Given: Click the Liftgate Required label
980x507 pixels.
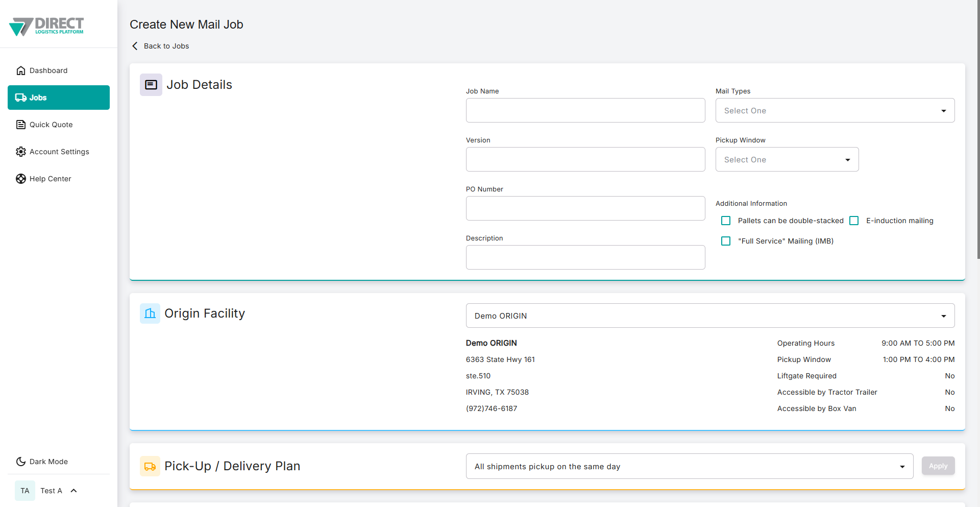Looking at the screenshot, I should (x=807, y=376).
